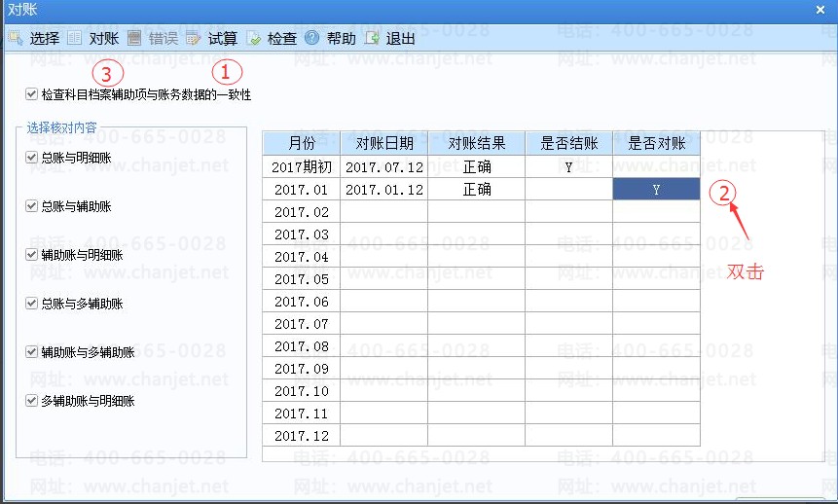Viewport: 838px width, 504px height.
Task: Select the 2017.08 month cell
Action: pos(302,346)
